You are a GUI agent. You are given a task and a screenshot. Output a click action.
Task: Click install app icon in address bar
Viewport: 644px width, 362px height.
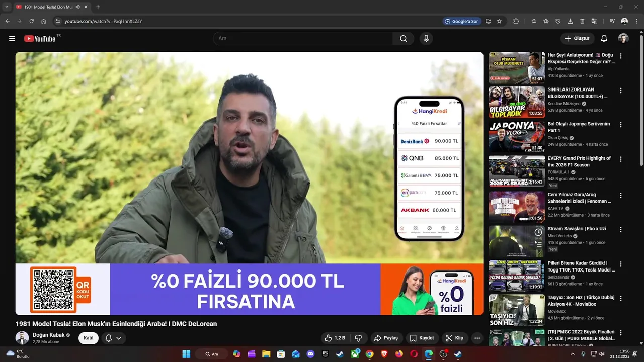(488, 21)
